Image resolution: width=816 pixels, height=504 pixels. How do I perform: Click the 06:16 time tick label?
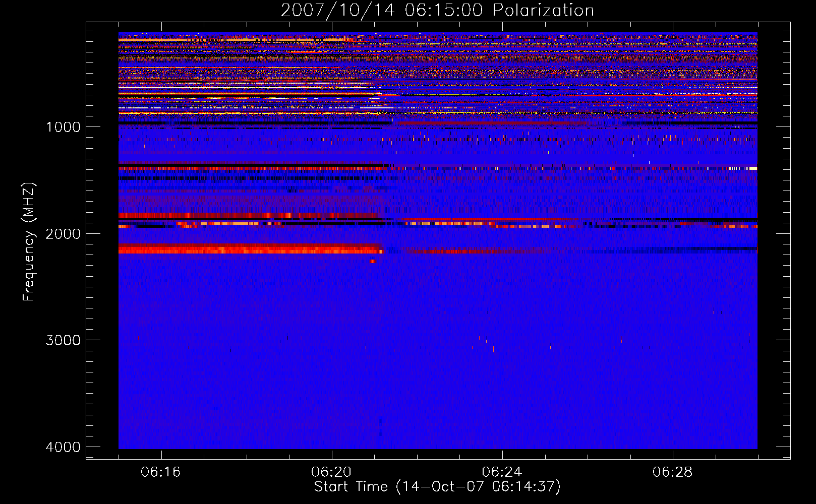click(161, 472)
